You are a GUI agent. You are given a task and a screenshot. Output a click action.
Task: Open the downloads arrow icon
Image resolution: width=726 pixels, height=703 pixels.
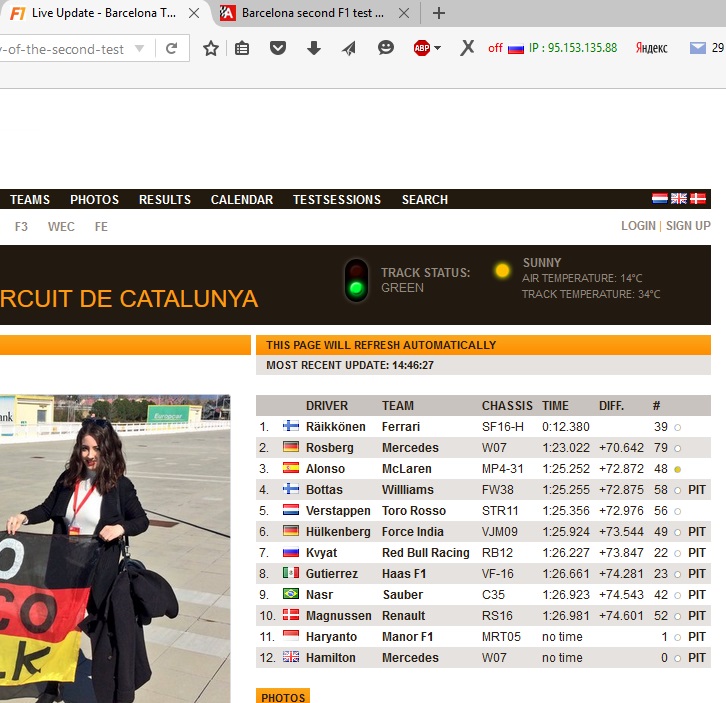click(x=313, y=48)
